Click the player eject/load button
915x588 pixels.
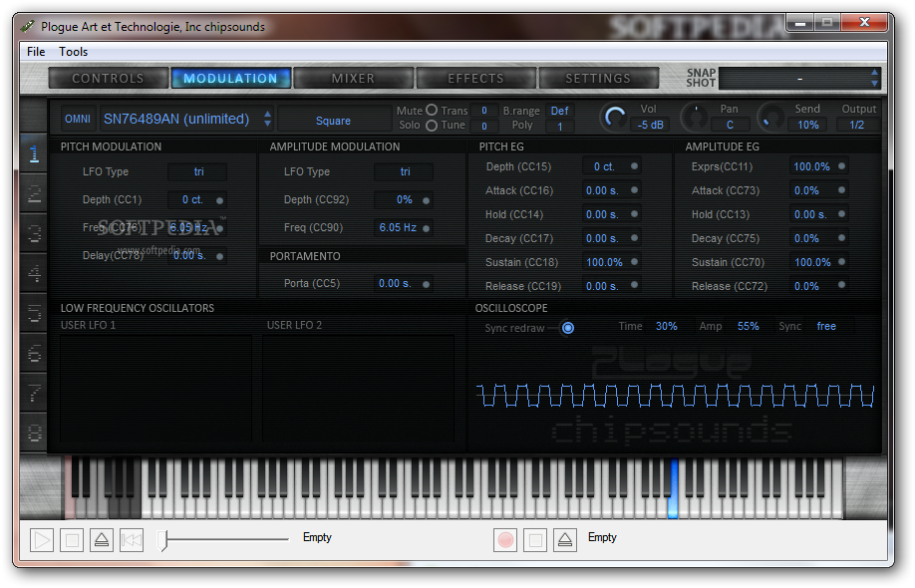click(102, 540)
